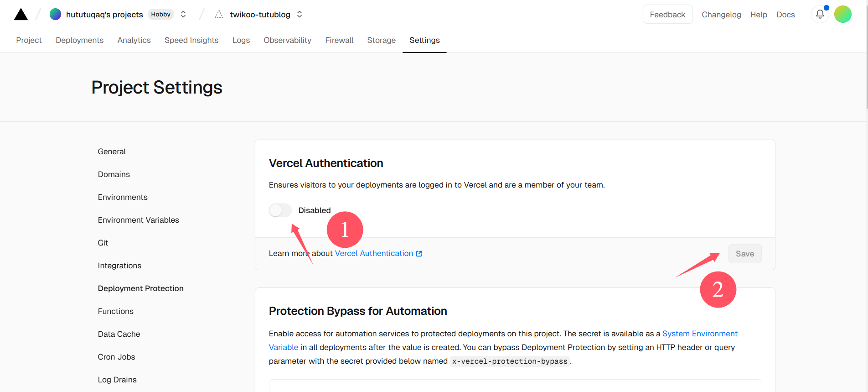Go to the Firewall tab
The image size is (868, 392).
339,40
